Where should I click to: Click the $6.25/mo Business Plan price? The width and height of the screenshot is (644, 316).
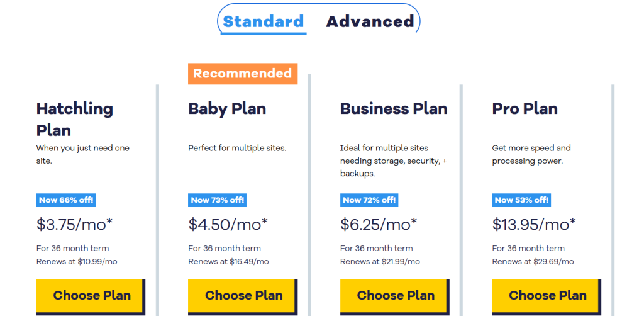point(380,224)
